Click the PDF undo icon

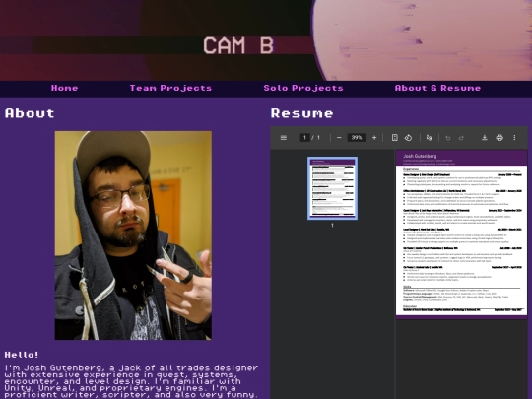pyautogui.click(x=448, y=137)
